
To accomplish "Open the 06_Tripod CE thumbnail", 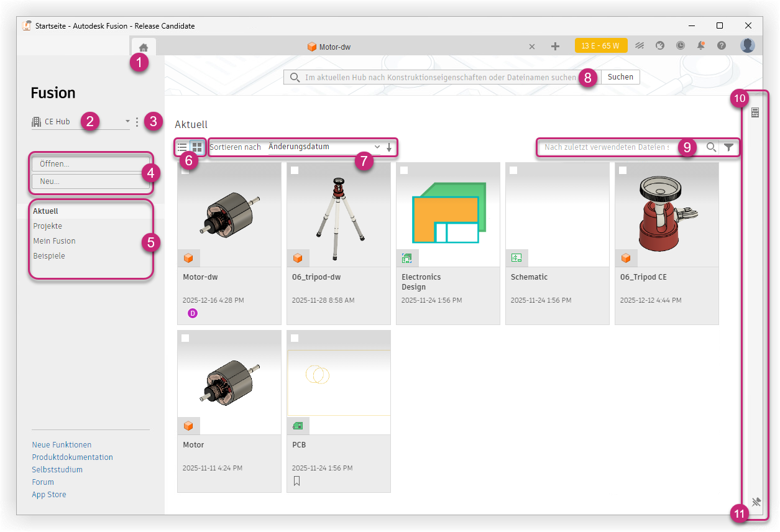I will (x=667, y=215).
